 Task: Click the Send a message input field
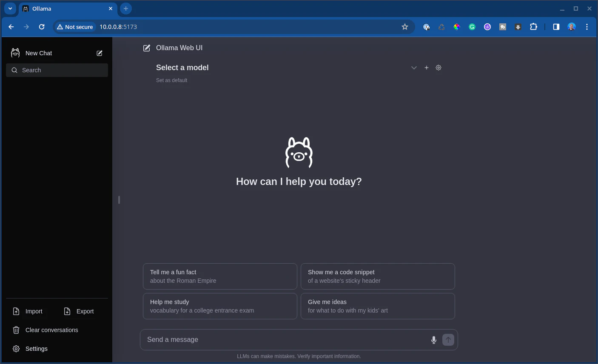(x=285, y=340)
